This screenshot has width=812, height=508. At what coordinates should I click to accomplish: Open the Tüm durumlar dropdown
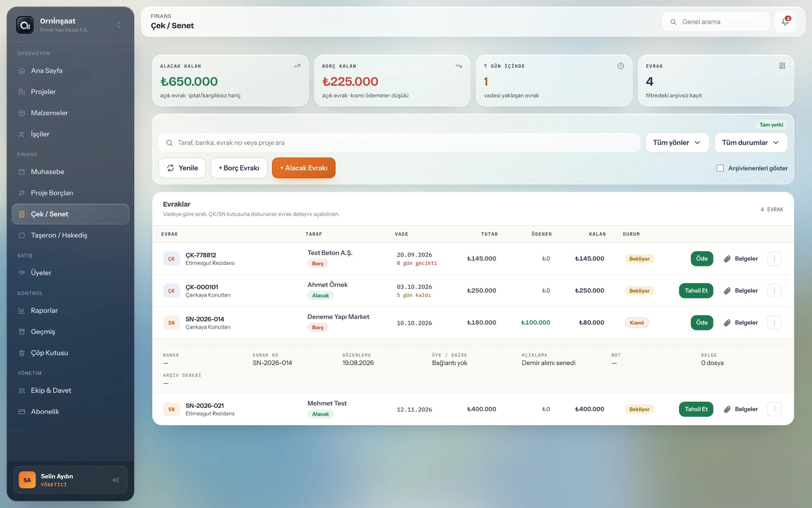[x=751, y=143]
